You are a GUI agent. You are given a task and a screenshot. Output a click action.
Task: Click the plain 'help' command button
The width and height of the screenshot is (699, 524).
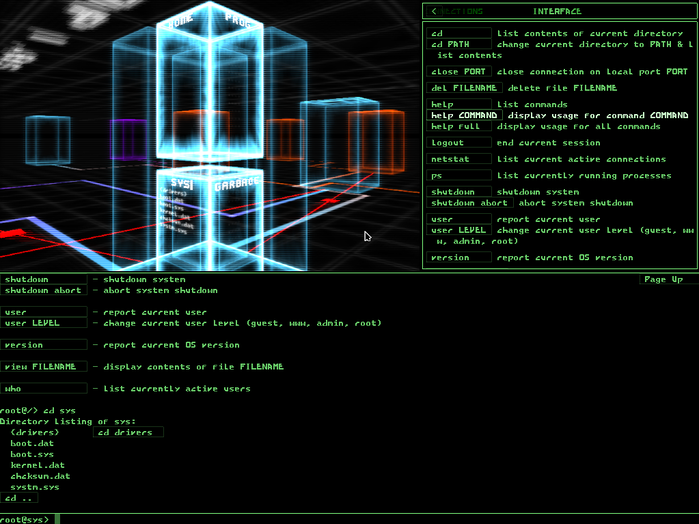tap(459, 104)
